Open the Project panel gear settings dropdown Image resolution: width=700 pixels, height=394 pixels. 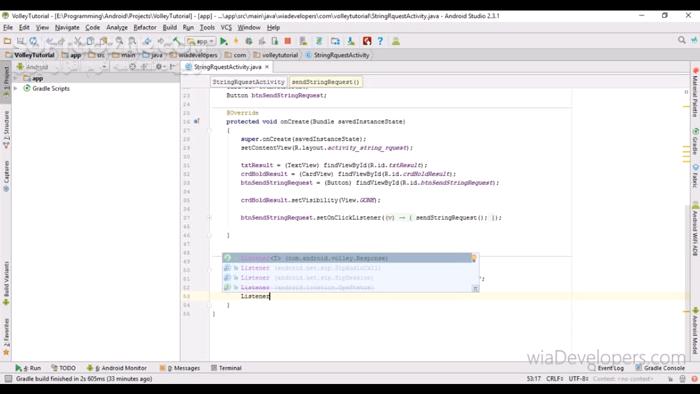point(160,67)
